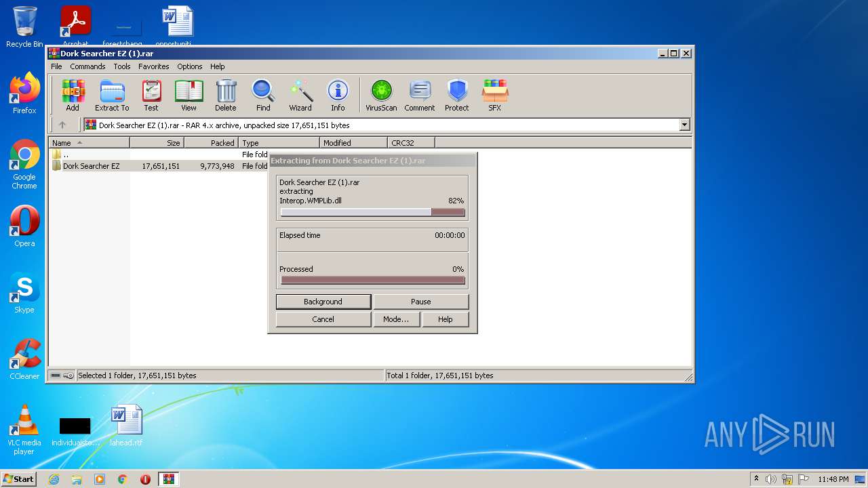Click WinRAR taskbar button
This screenshot has width=868, height=488.
tap(168, 479)
